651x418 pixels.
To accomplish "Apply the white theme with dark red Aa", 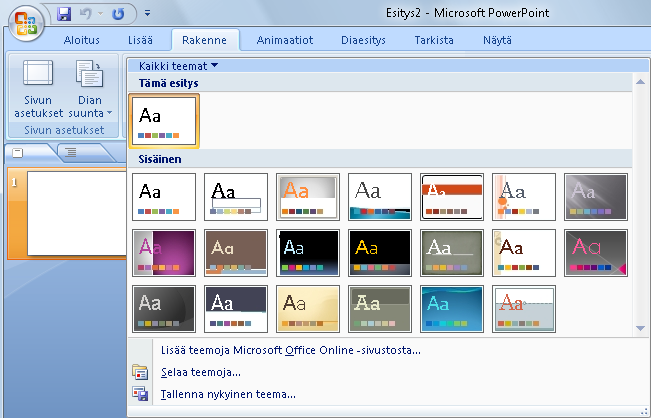I will coord(524,253).
